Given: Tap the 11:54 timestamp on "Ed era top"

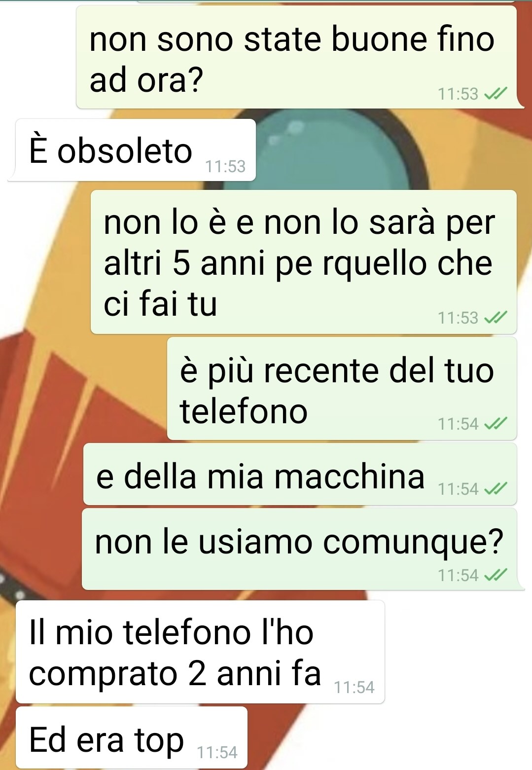Looking at the screenshot, I should (217, 752).
